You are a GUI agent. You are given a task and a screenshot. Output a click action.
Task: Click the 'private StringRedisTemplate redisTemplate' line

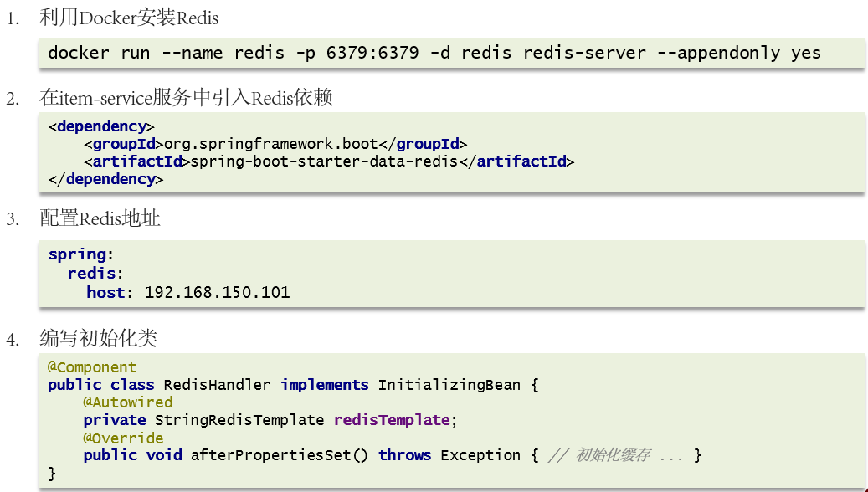click(270, 420)
